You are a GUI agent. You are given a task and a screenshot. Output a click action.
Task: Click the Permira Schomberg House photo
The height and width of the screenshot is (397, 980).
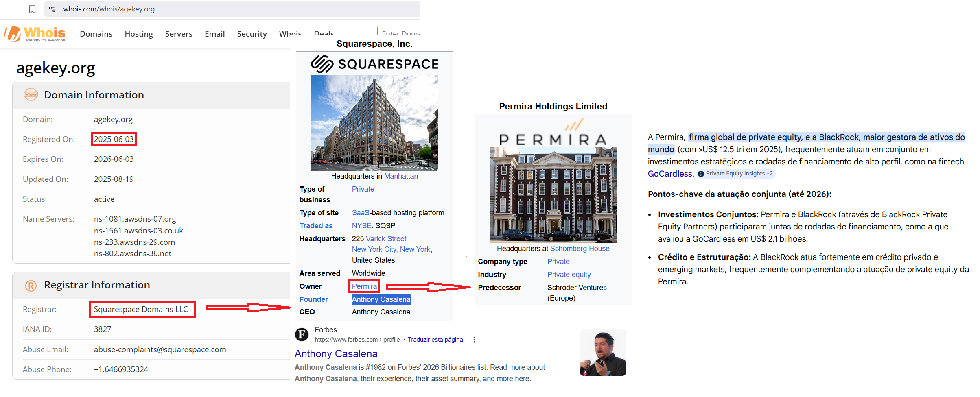coord(553,195)
